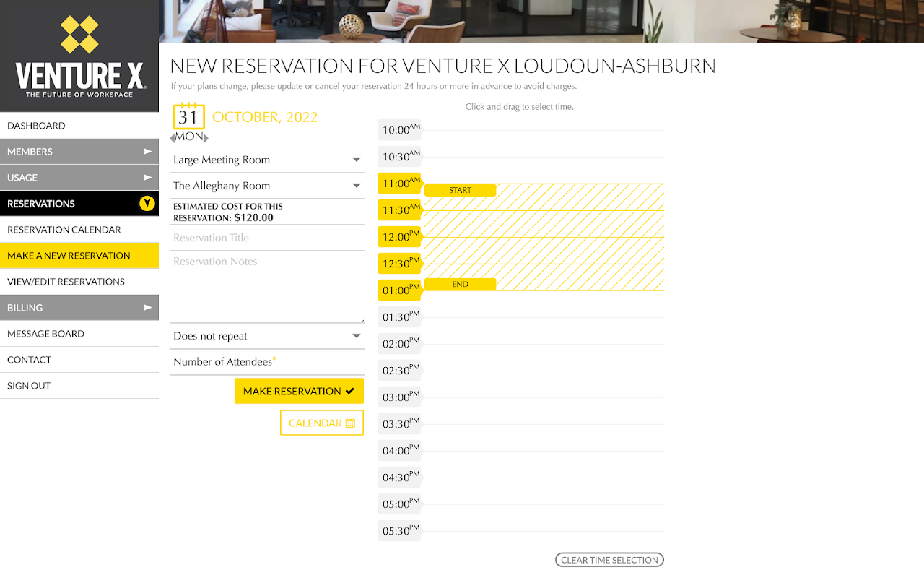Select the 10:00 AM time slot
924x578 pixels.
pyautogui.click(x=399, y=130)
